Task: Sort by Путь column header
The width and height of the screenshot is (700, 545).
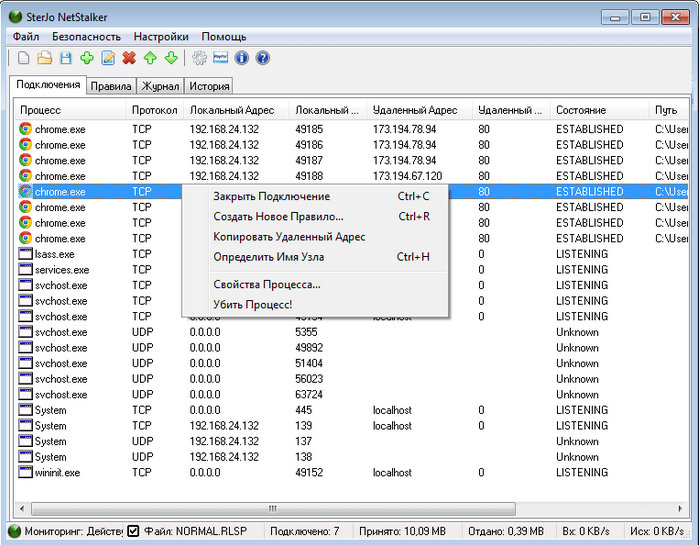Action: [669, 110]
